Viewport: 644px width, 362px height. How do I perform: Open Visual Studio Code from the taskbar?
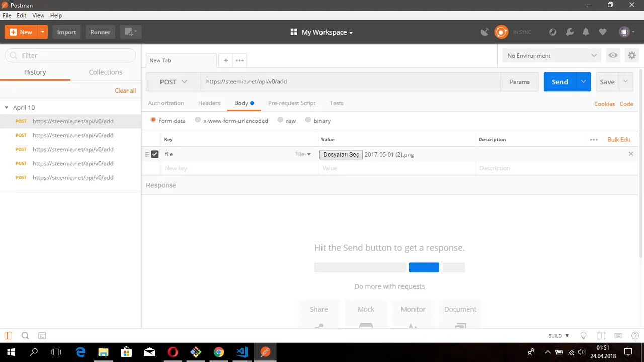pyautogui.click(x=242, y=352)
